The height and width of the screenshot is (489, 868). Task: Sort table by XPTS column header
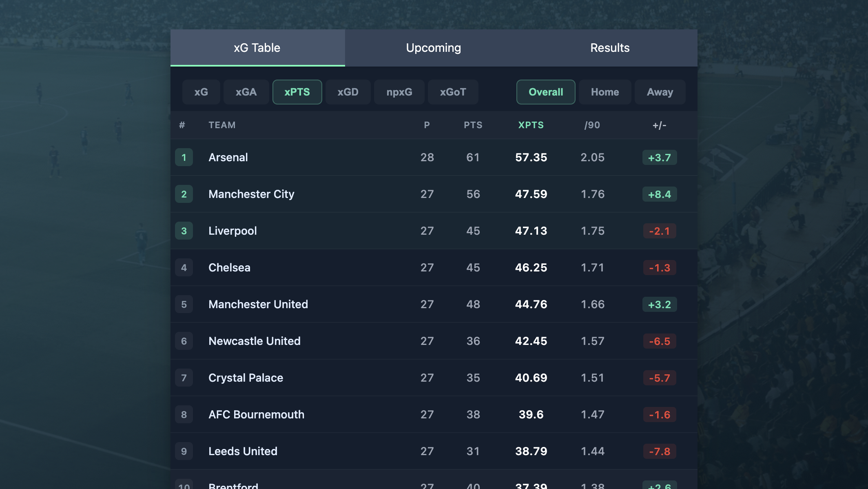point(531,125)
